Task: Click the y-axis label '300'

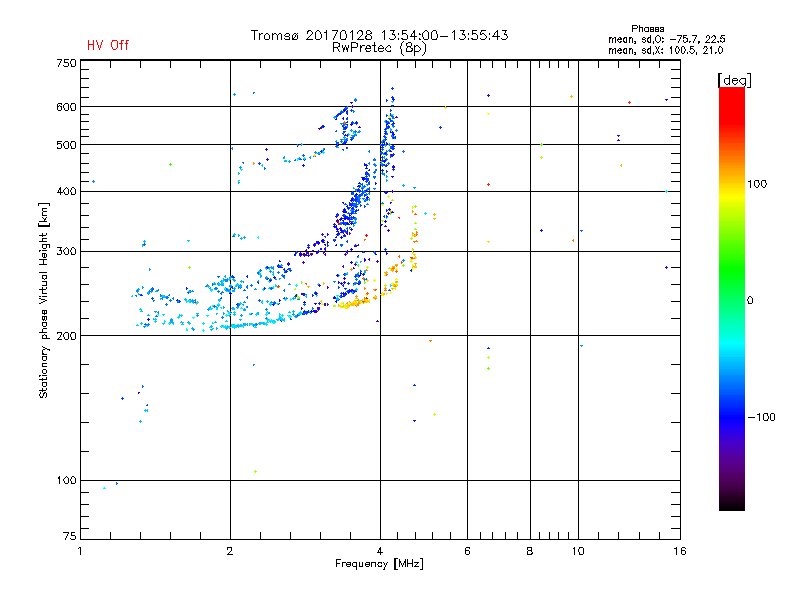Action: (66, 252)
